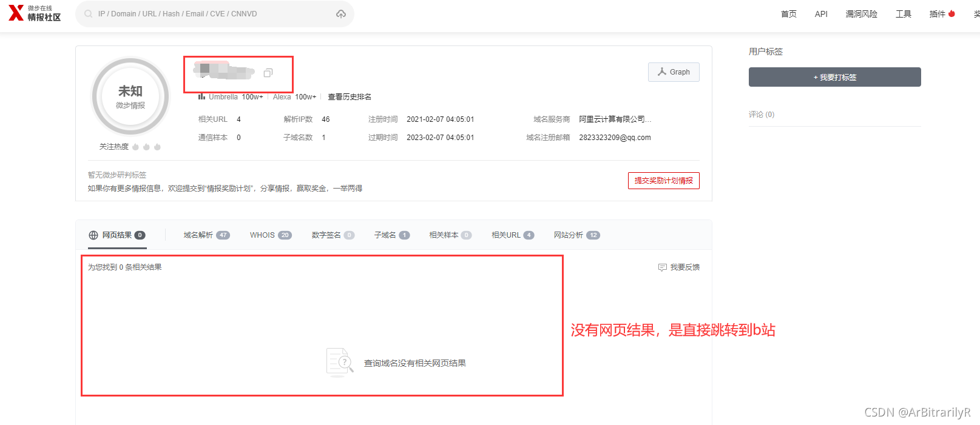
Task: Click the Alexa 100w+ ranking text
Action: (x=294, y=97)
